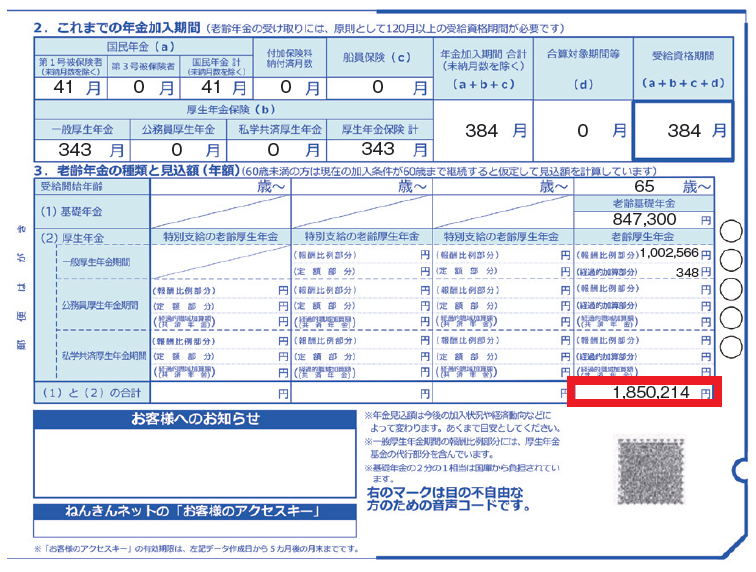Click the 41 月 value under 国民年金 計
Image resolution: width=756 pixels, height=572 pixels.
tap(216, 88)
